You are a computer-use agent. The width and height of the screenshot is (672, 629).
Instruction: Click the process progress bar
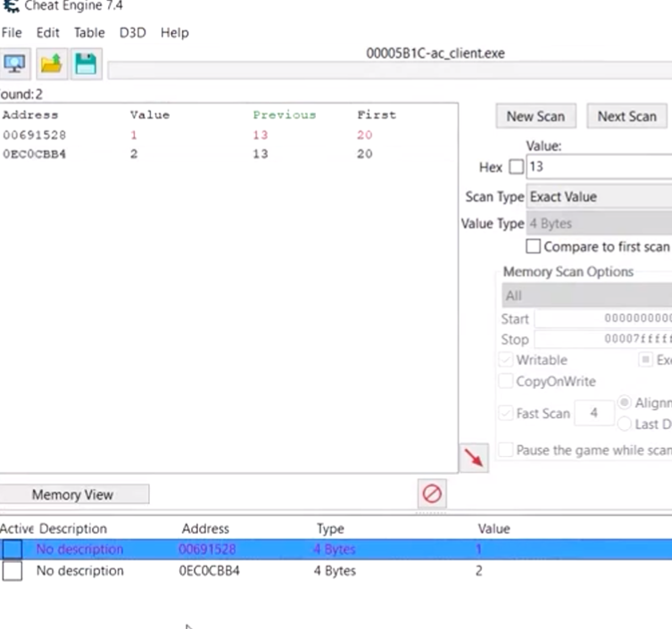coord(389,70)
